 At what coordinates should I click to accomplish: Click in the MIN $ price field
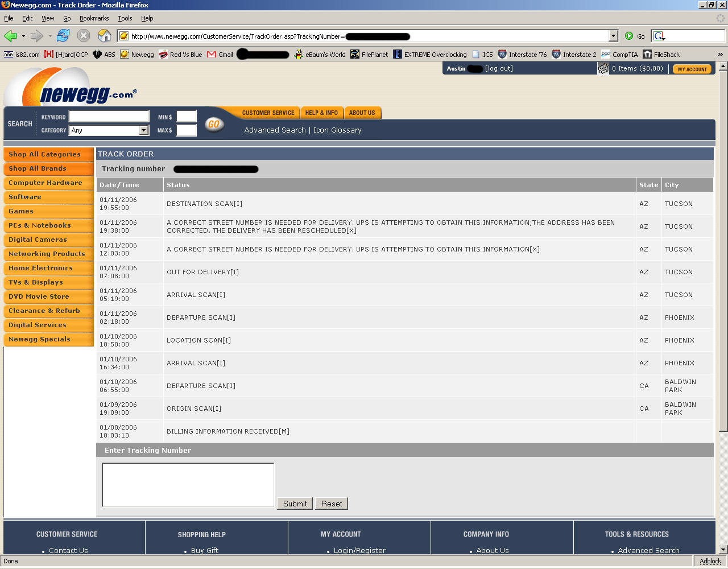pyautogui.click(x=186, y=117)
